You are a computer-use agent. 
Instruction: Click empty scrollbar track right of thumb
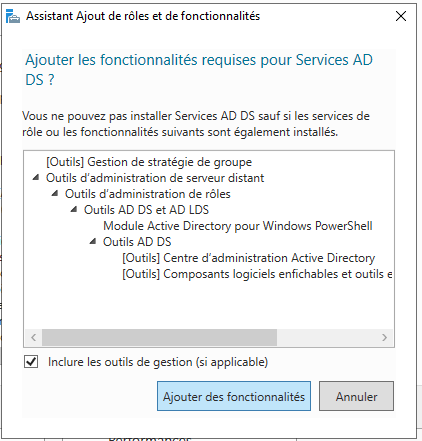(x=326, y=338)
